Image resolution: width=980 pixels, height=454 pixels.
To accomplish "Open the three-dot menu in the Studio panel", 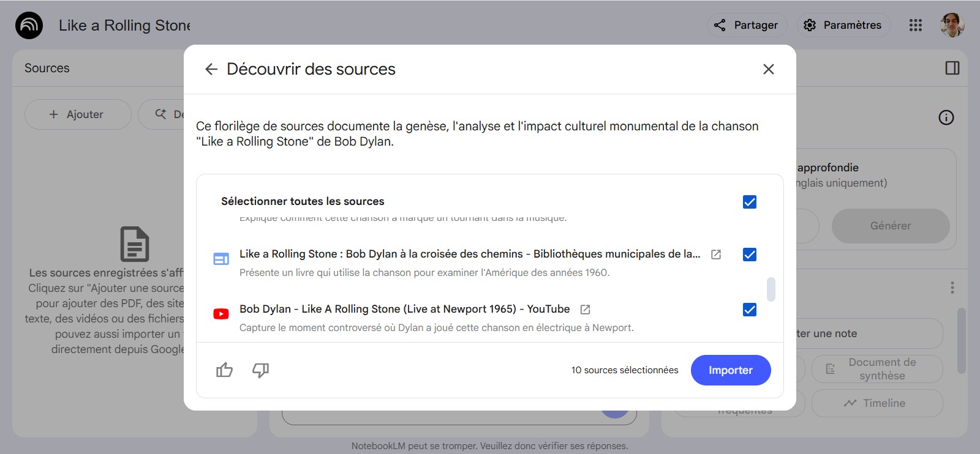I will 952,288.
